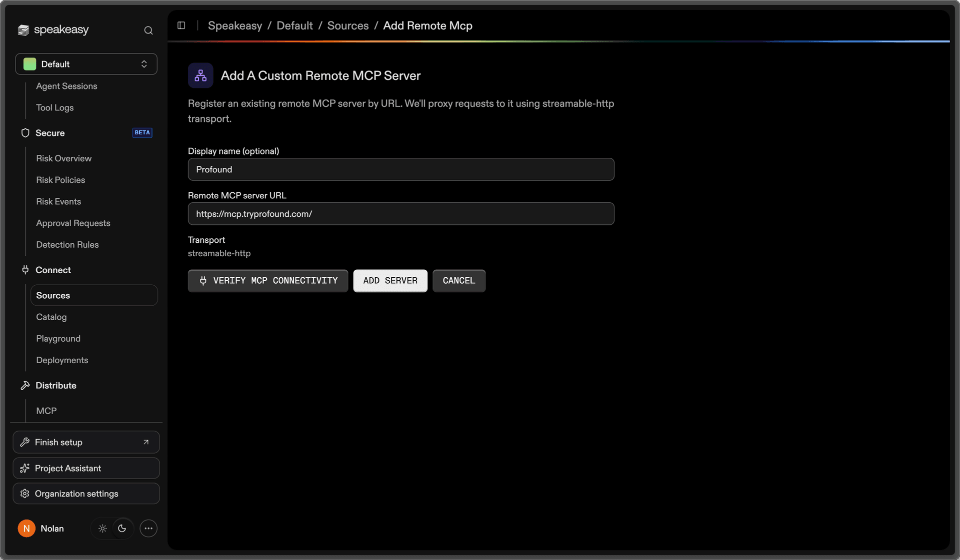Click the green Default project color square
The image size is (960, 560).
point(30,64)
